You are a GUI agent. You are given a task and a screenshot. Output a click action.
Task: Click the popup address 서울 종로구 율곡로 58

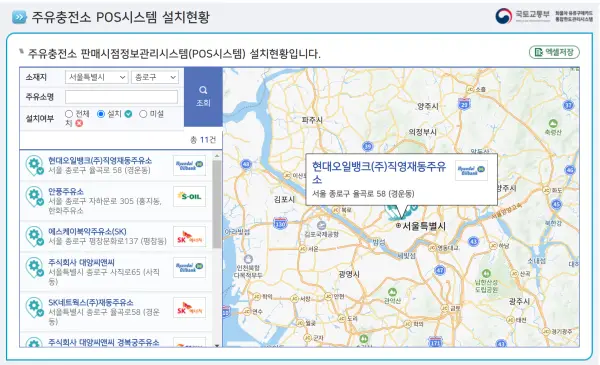coord(363,194)
